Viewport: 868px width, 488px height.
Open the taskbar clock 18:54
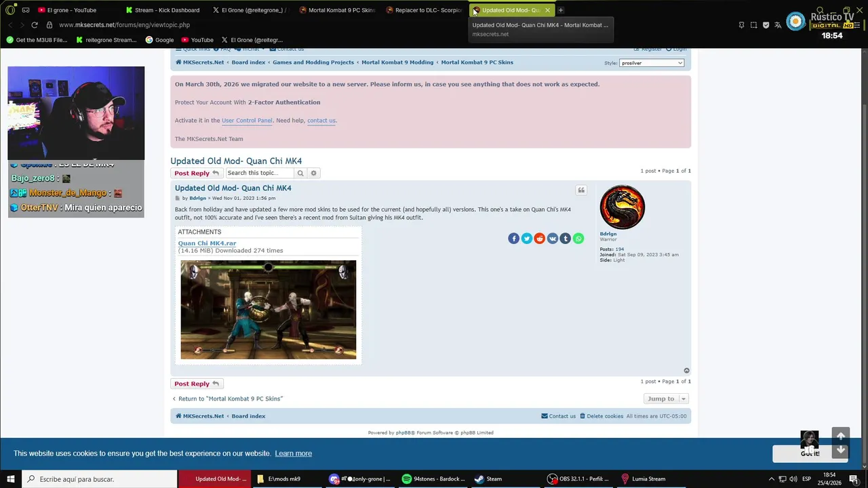click(829, 479)
